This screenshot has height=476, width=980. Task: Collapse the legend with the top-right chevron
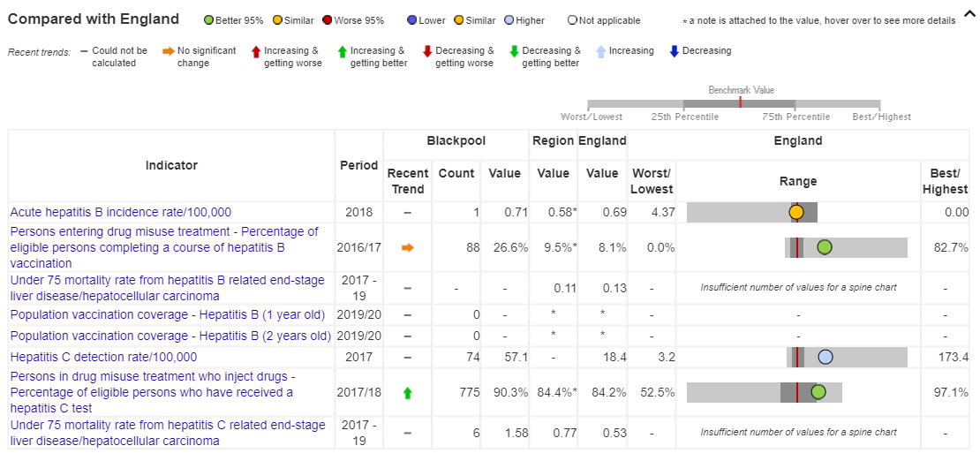coord(969,15)
